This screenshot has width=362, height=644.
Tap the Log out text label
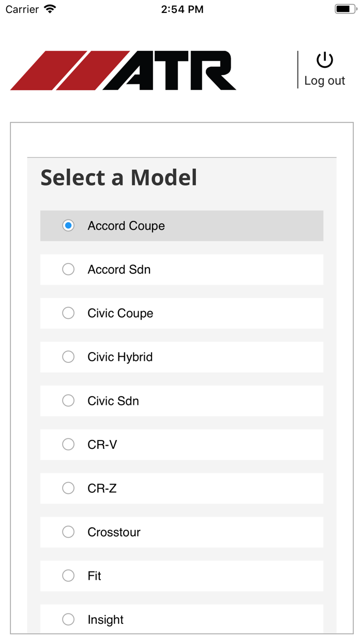coord(325,81)
